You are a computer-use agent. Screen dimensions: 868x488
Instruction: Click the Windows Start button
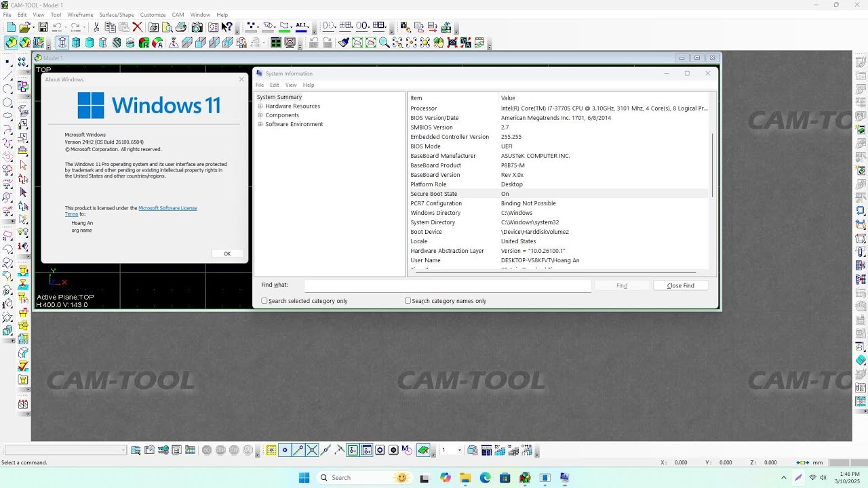coord(304,478)
